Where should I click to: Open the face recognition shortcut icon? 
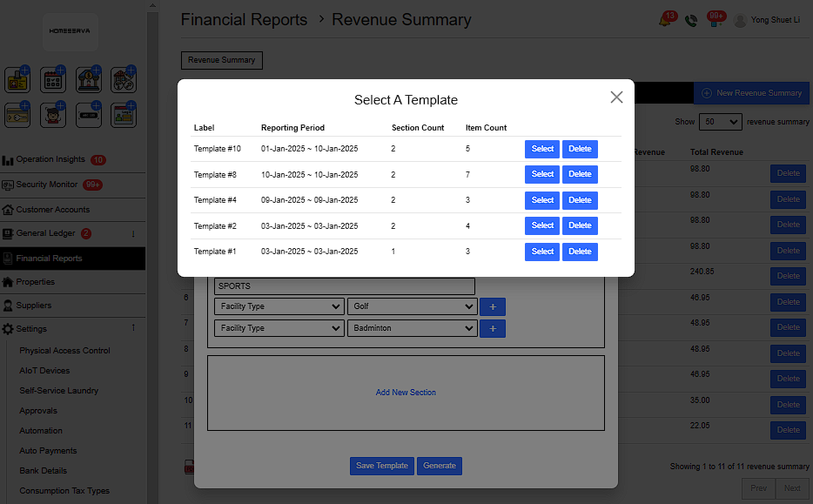53,114
